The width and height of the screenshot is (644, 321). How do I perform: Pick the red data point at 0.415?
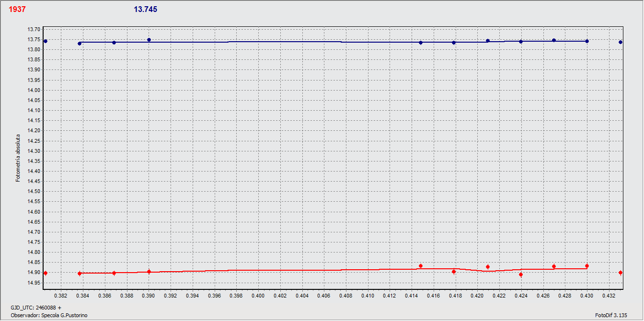tap(421, 266)
